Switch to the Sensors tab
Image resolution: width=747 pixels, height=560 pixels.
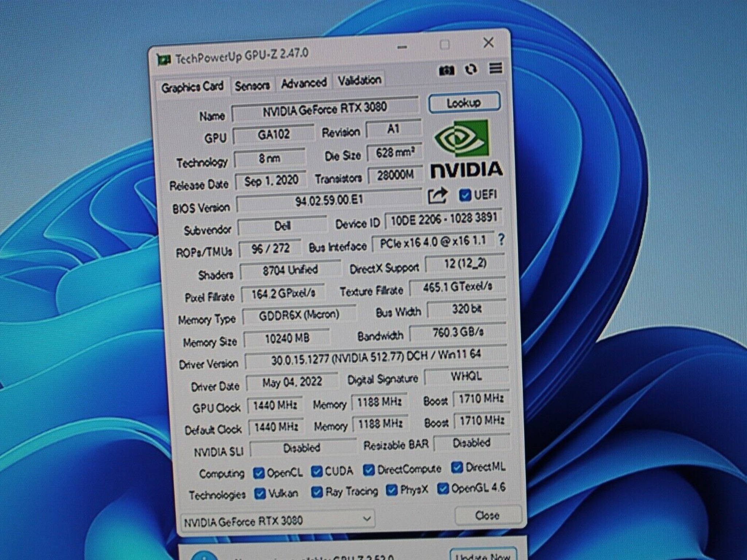coord(252,86)
